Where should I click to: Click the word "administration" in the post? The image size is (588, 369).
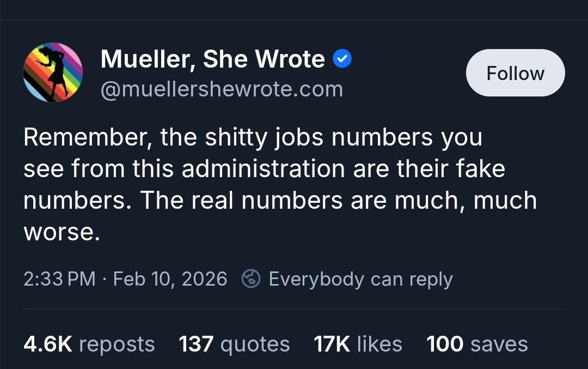point(264,169)
